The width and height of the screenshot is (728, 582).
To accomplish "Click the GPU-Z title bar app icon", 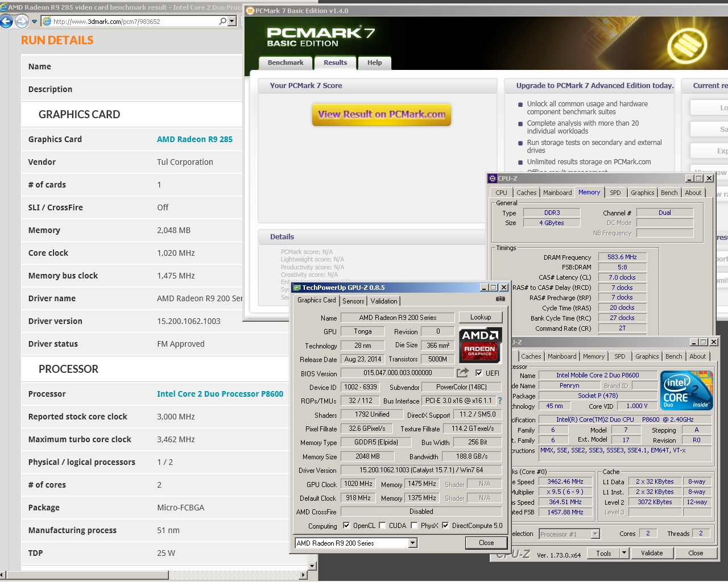I will [297, 288].
